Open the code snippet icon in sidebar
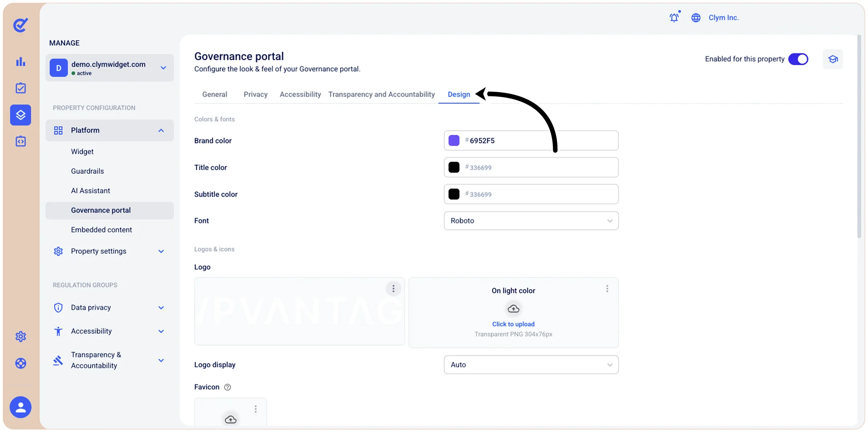868x432 pixels. [20, 141]
